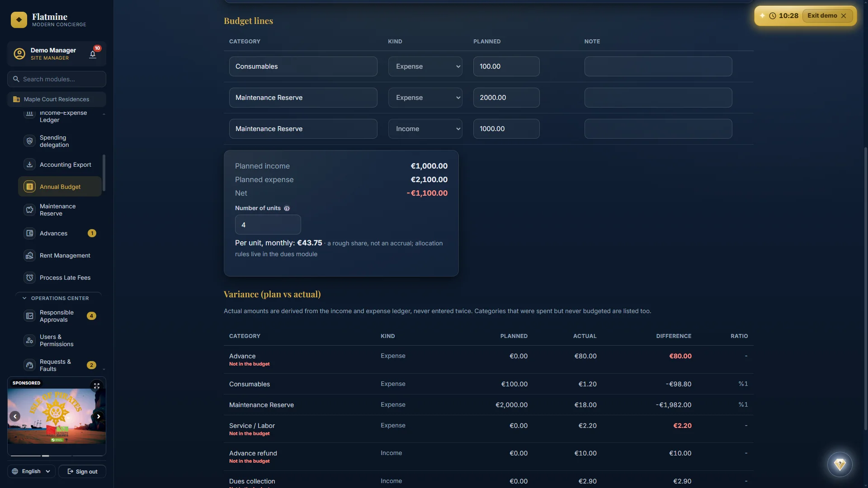This screenshot has height=488, width=868.
Task: Click the Advance refund category row
Action: point(488,456)
